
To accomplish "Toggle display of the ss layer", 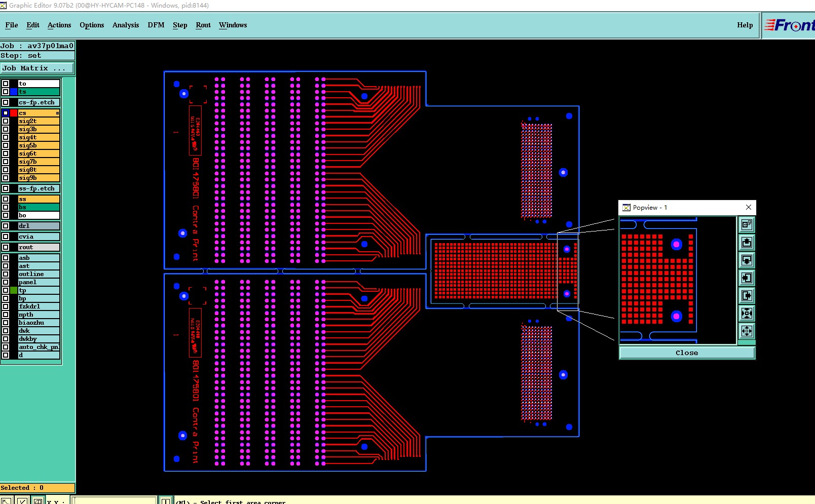I will (x=6, y=199).
